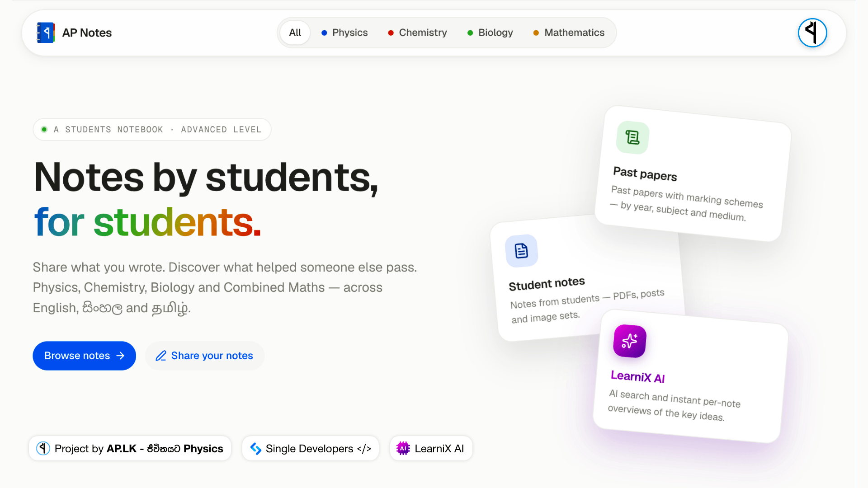Click the pencil icon beside Share your notes
The width and height of the screenshot is (868, 488).
pyautogui.click(x=161, y=356)
